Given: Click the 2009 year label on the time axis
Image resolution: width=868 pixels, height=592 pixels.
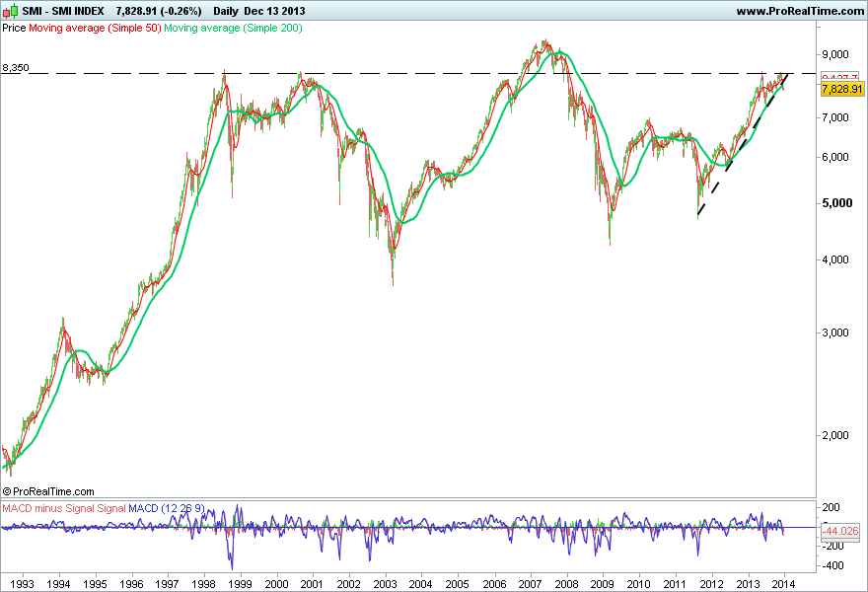Looking at the screenshot, I should (603, 584).
